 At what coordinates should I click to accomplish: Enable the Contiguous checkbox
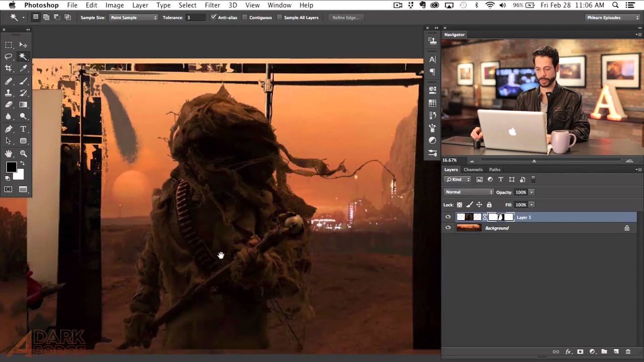245,18
